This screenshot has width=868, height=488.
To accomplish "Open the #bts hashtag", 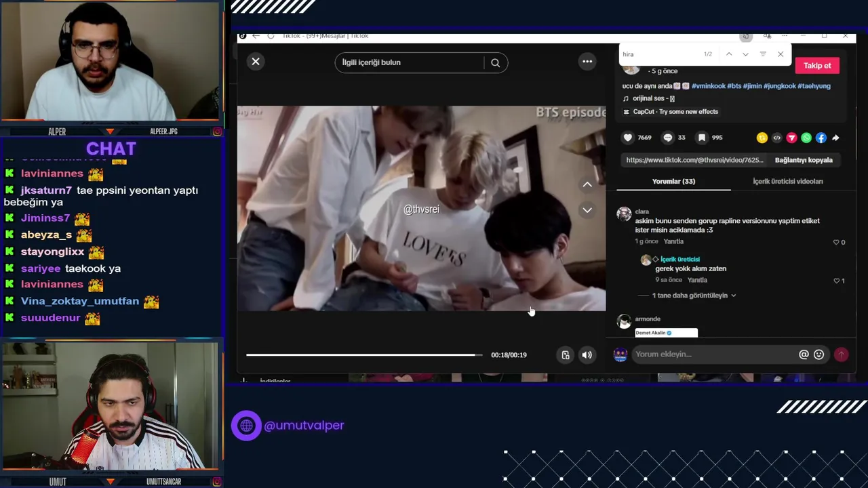I will 734,86.
